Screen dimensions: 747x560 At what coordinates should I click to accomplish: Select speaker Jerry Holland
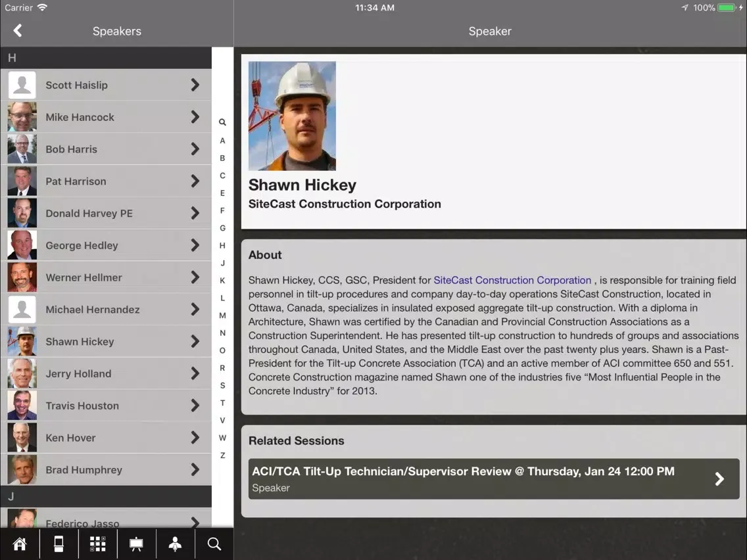pos(106,374)
